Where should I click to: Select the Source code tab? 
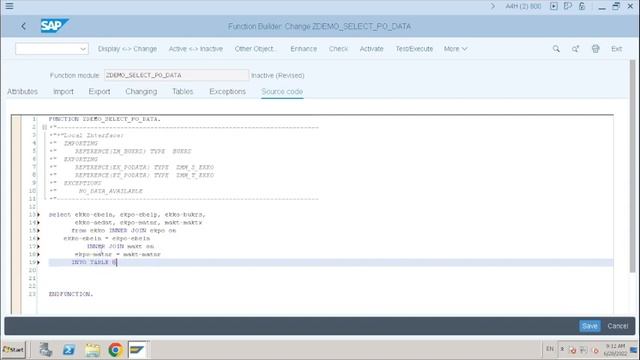tap(282, 91)
